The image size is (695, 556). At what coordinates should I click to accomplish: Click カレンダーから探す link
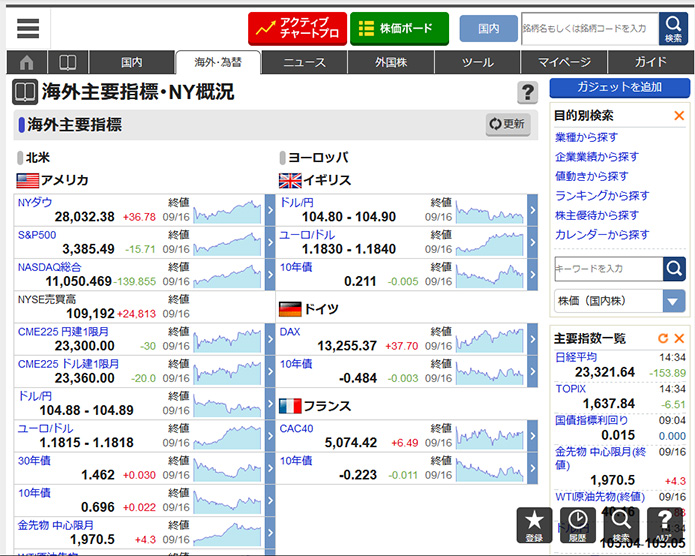tap(602, 235)
